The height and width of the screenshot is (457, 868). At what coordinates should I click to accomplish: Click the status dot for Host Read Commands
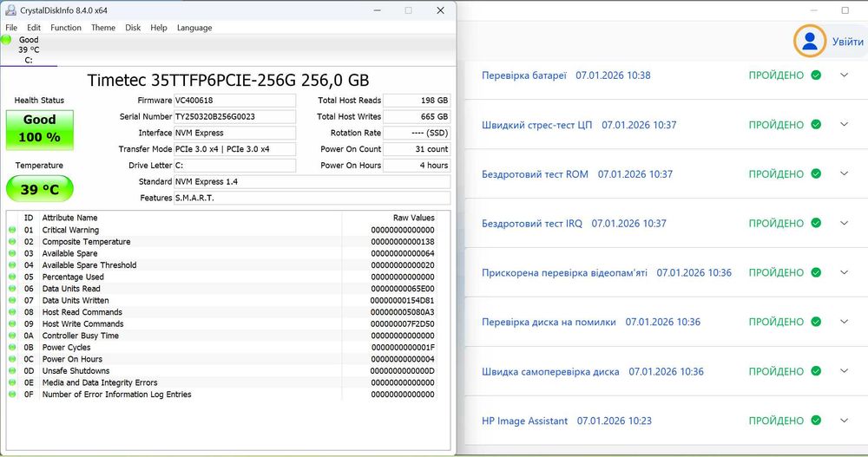click(12, 312)
